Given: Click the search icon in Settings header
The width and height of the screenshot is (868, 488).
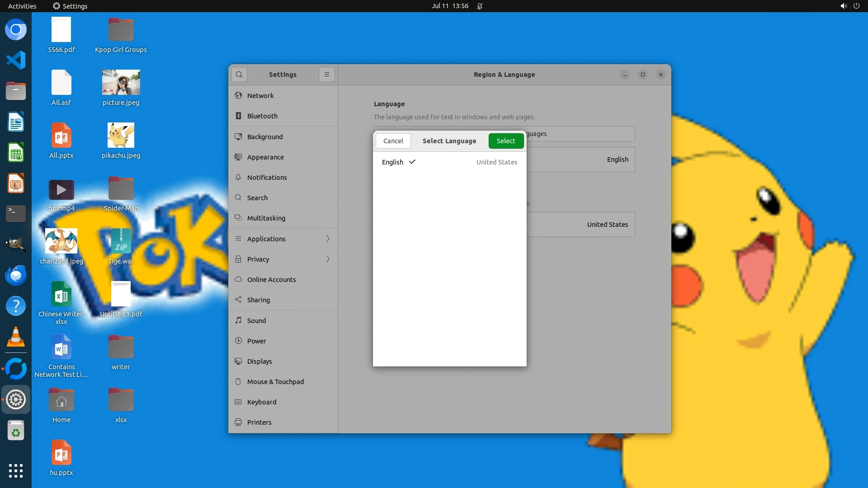Looking at the screenshot, I should coord(239,75).
